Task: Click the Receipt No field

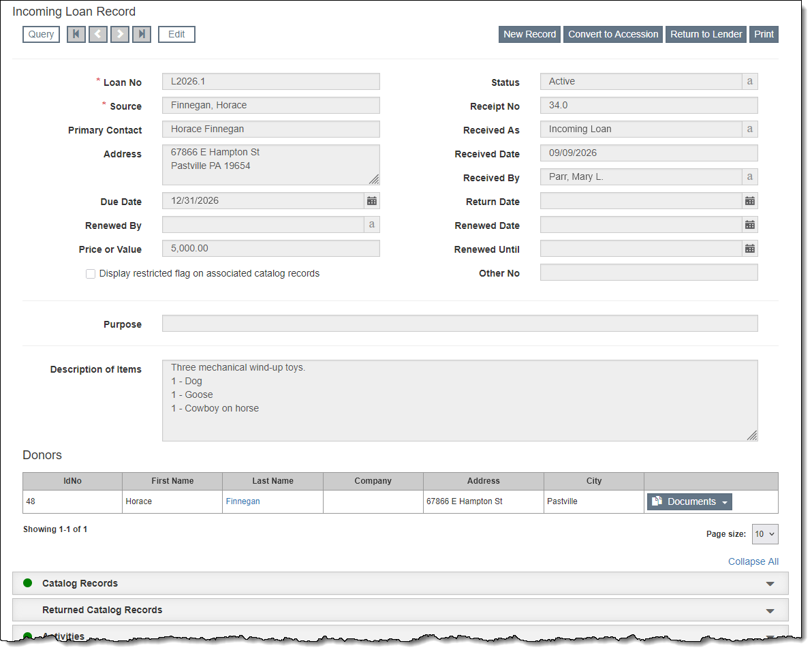Action: [x=649, y=105]
